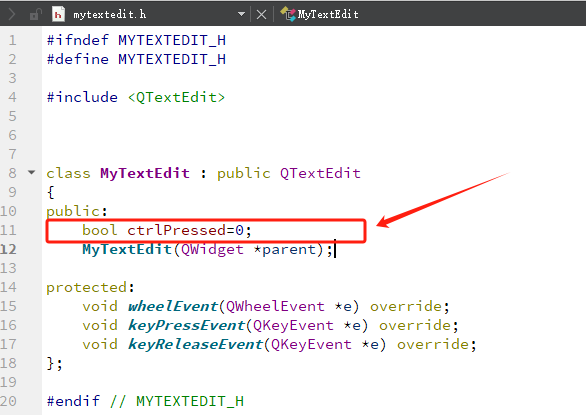Click the MyTextEdit class symbol icon
Screen dimensions: 586x415
(288, 14)
